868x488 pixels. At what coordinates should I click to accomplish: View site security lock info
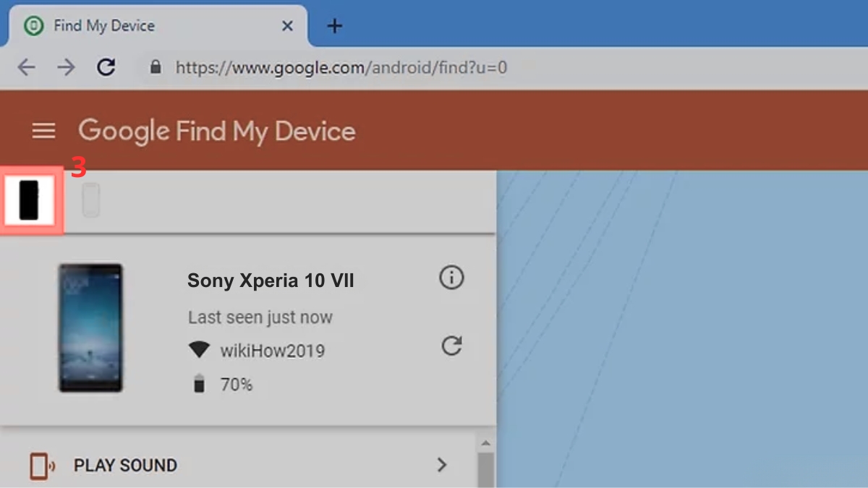tap(154, 67)
